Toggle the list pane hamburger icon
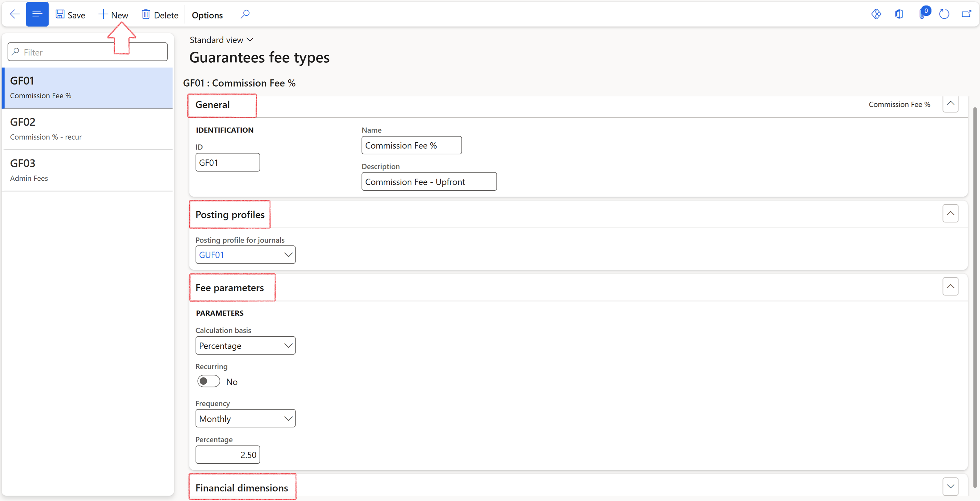 coord(37,14)
